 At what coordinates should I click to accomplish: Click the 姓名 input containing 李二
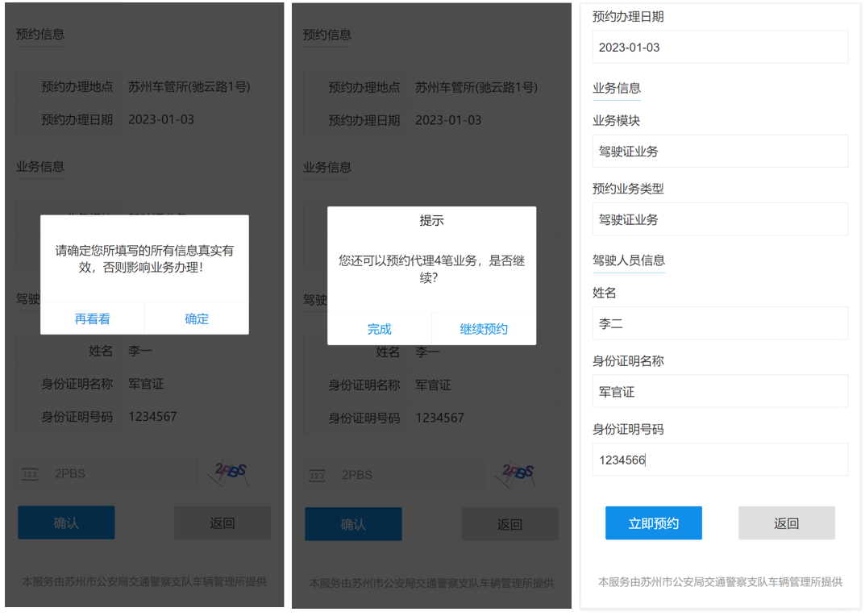click(720, 323)
